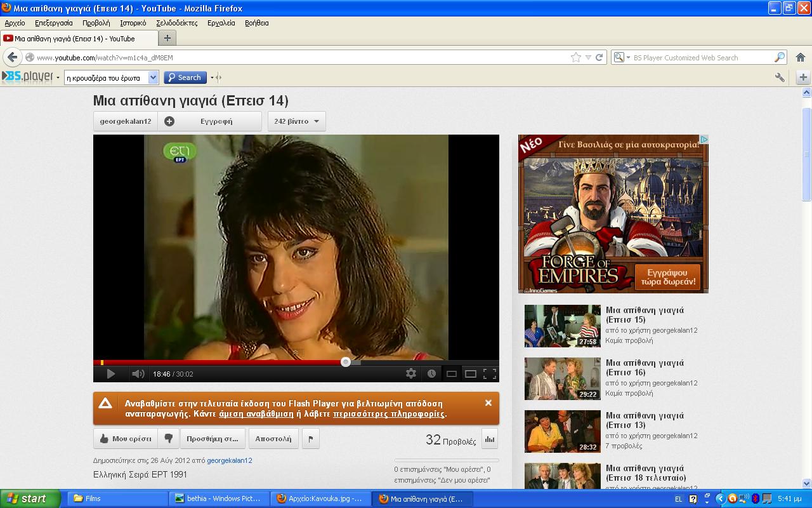Open video statistics bar chart icon

coord(489,439)
